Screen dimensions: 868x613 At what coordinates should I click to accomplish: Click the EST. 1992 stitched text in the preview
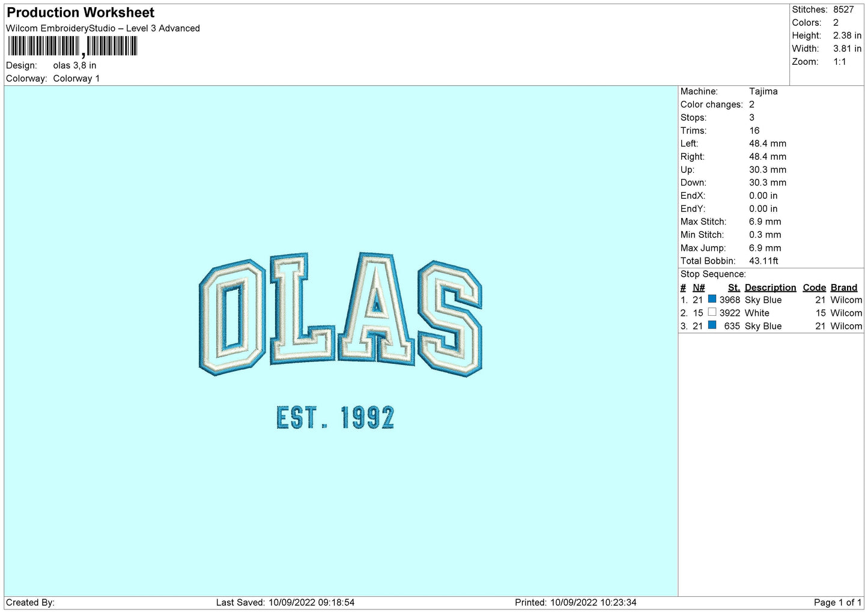(335, 418)
